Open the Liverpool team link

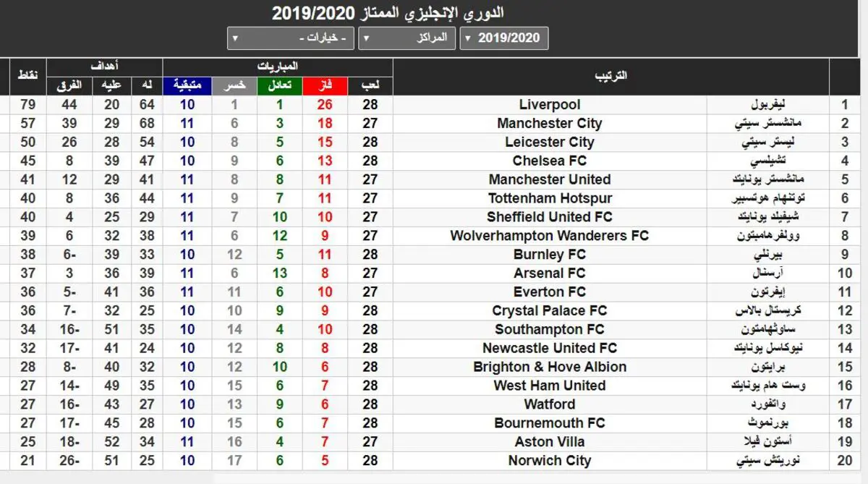pos(550,105)
